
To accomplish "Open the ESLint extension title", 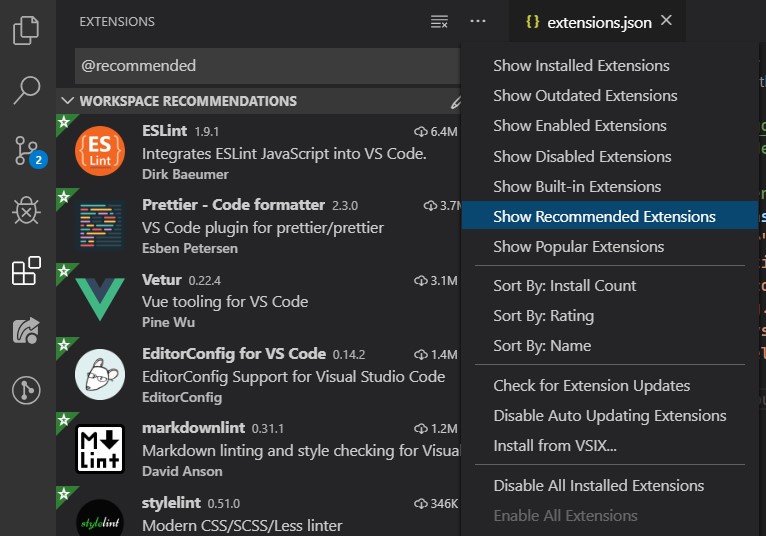I will [x=165, y=131].
